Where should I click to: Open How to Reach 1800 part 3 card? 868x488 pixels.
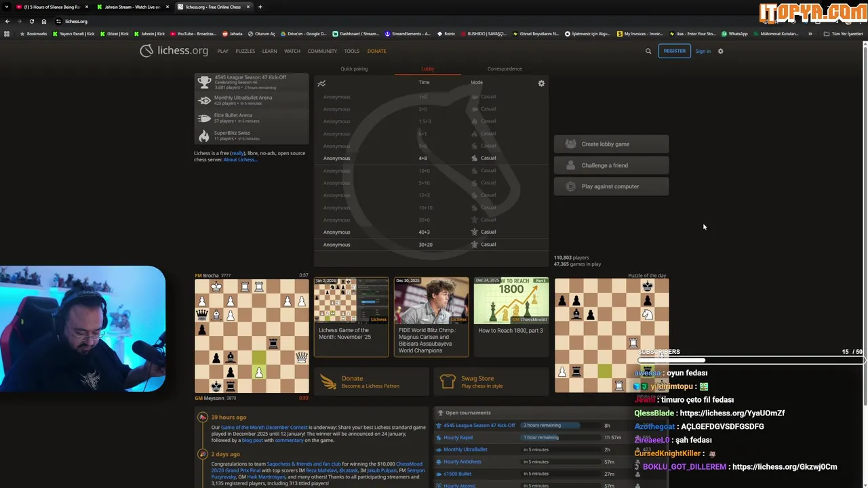511,317
